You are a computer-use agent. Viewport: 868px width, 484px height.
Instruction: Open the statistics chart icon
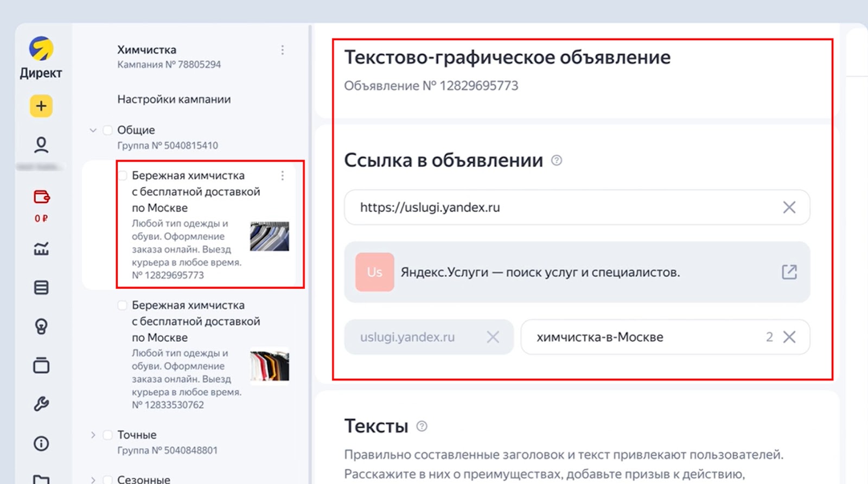tap(41, 249)
